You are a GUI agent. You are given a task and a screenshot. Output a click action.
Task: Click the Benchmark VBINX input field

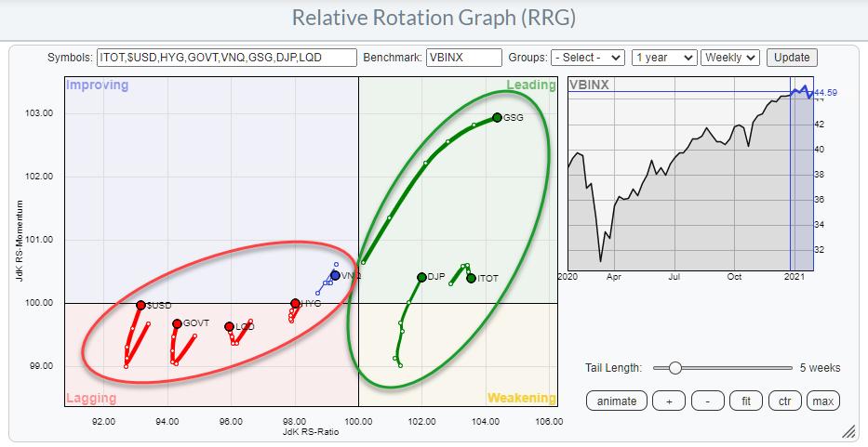pyautogui.click(x=463, y=58)
